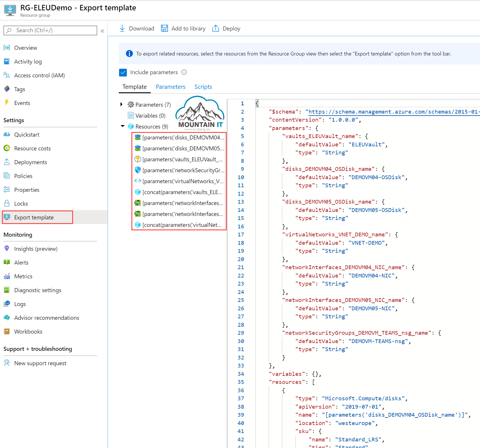Switch to the Parameters tab
Image resolution: width=480 pixels, height=448 pixels.
(x=170, y=87)
